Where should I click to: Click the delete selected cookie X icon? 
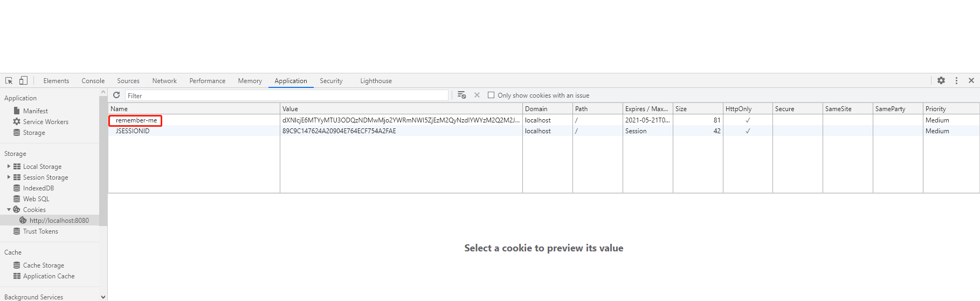click(477, 95)
